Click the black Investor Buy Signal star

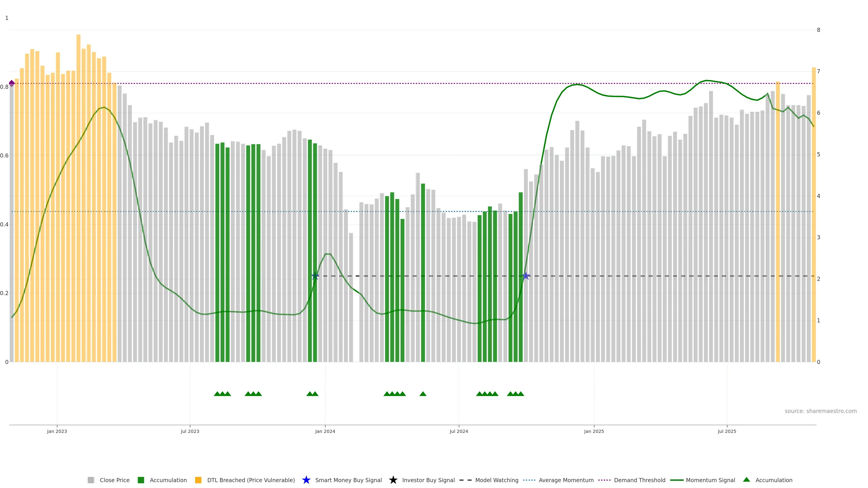point(393,480)
